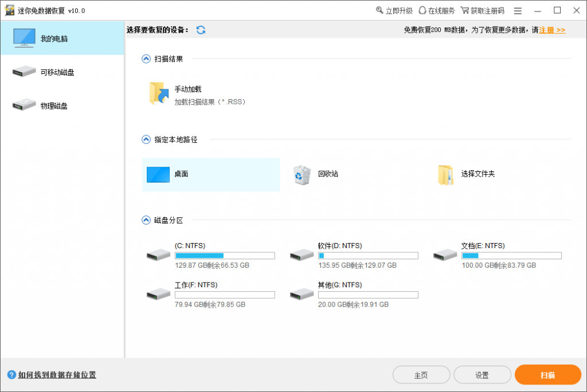
Task: Click the C: drive usage bar
Action: pos(225,256)
